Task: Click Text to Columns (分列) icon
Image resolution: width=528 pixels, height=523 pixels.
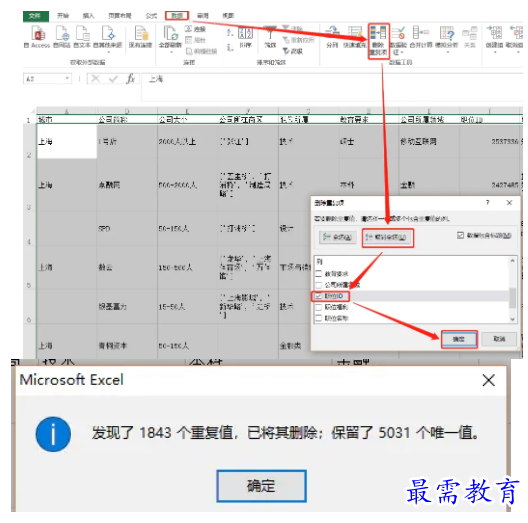Action: [x=332, y=33]
